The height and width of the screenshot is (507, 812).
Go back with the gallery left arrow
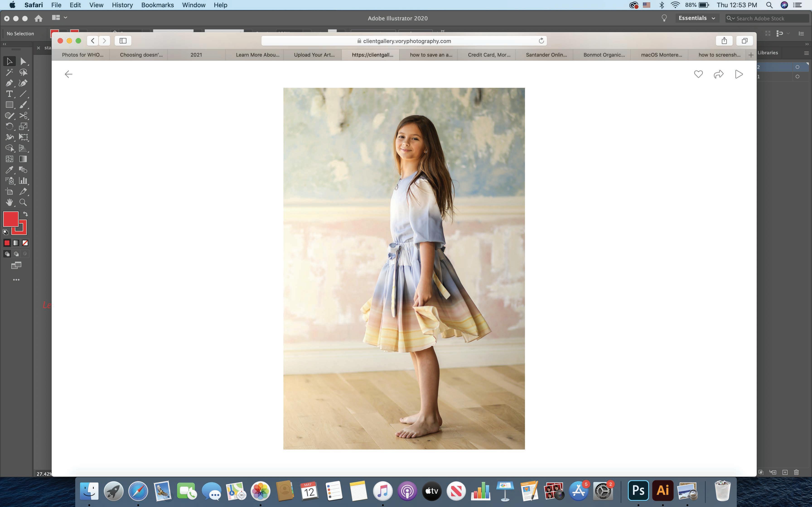68,74
